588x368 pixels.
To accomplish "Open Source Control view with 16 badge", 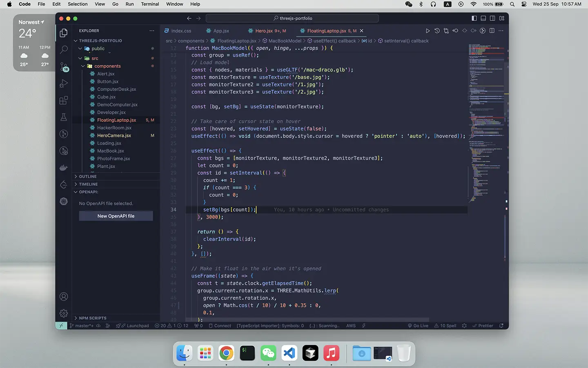I will (x=64, y=67).
